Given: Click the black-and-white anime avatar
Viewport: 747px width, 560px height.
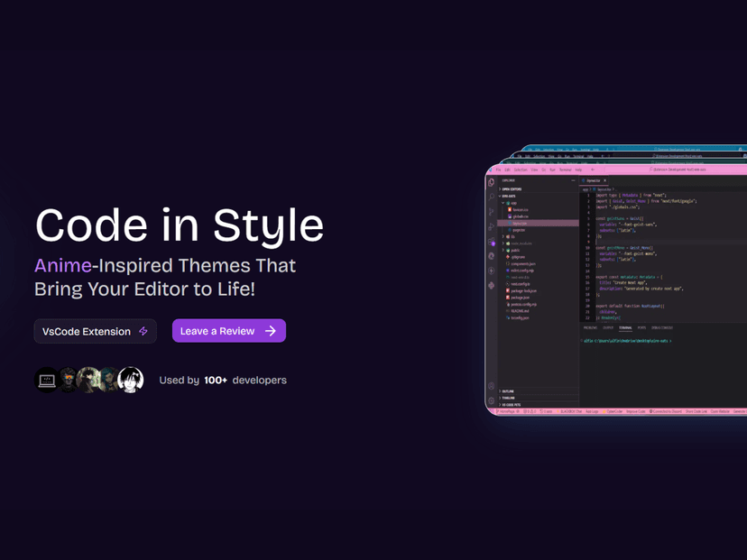Looking at the screenshot, I should [x=131, y=380].
